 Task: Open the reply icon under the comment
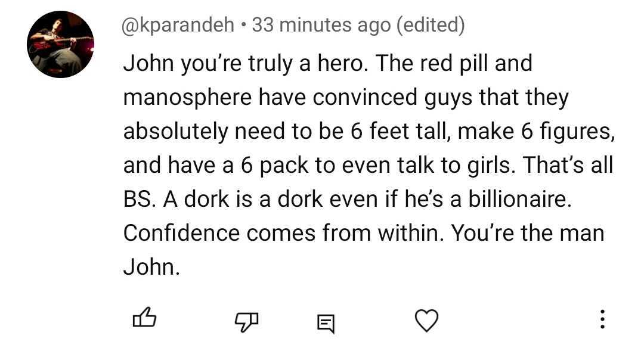325,323
